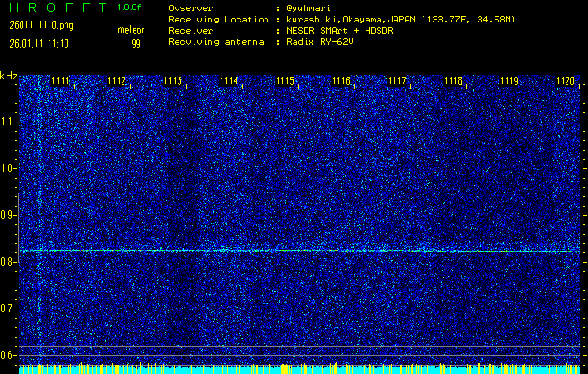Click the 1.00f version label
Screen dimensions: 588x374
pyautogui.click(x=130, y=7)
